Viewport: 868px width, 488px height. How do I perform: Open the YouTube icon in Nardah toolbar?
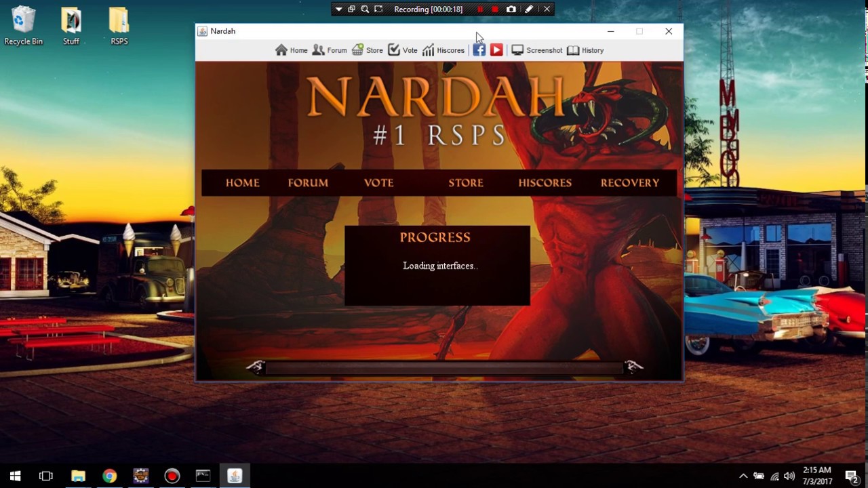pyautogui.click(x=496, y=50)
